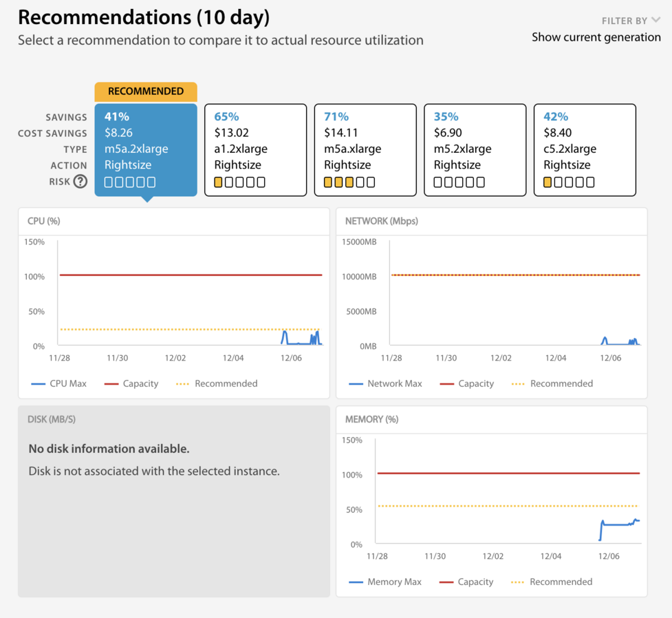Click the yellow RECOMMENDED badge

point(146,92)
